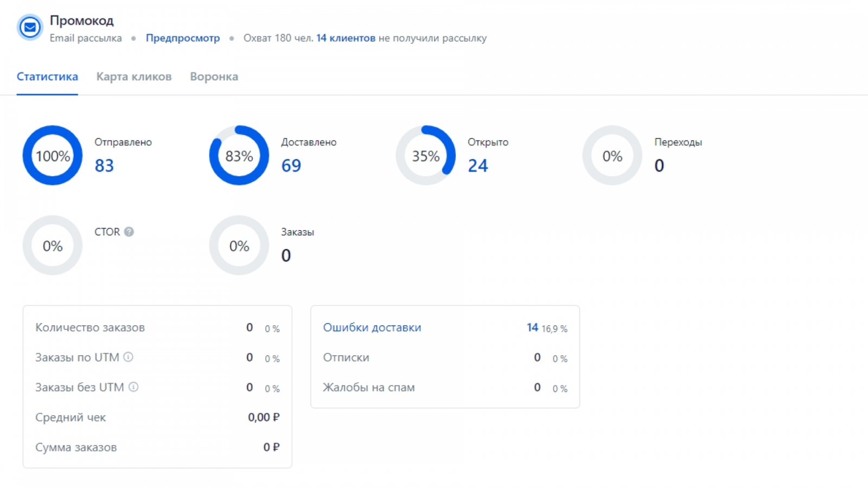Open the Карта кликов tab
868x488 pixels.
click(134, 76)
